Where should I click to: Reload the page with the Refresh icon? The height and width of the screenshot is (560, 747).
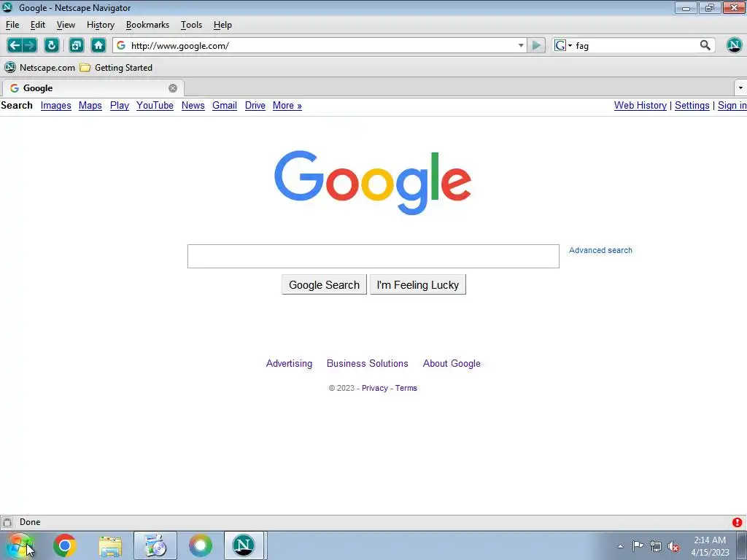coord(52,46)
